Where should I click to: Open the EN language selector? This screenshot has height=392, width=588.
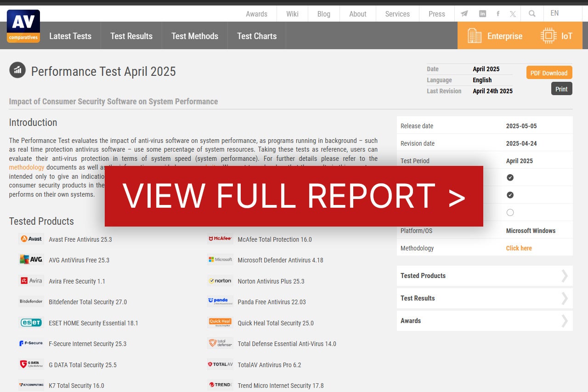554,13
